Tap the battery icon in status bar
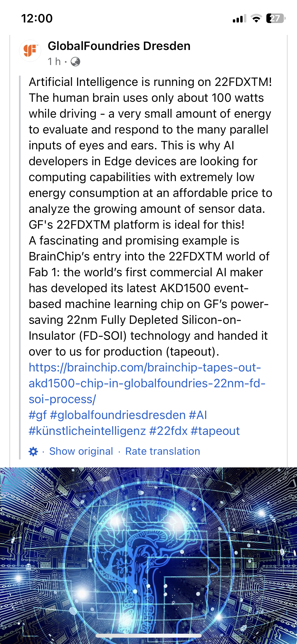This screenshot has width=297, height=644. (x=276, y=19)
